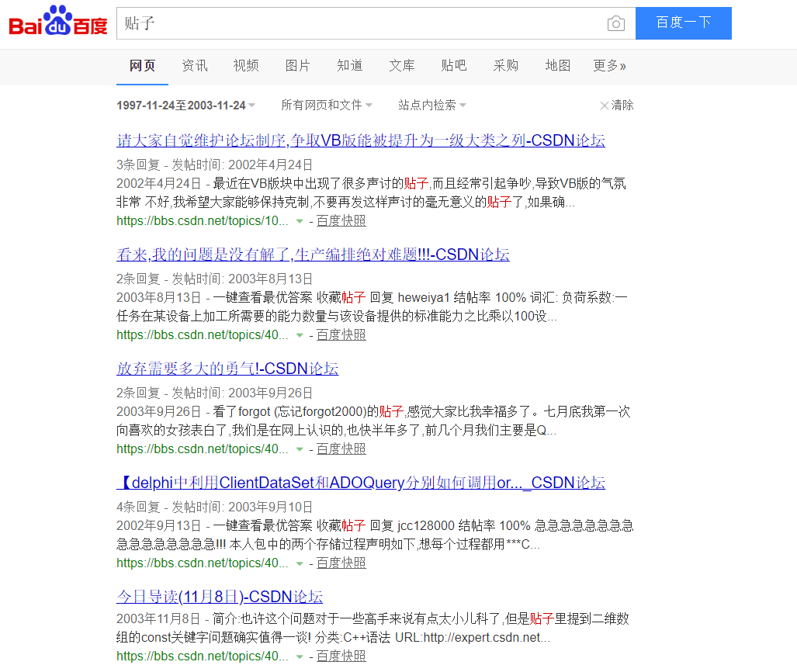Click the Baidu logo
The image size is (797, 672).
coord(58,23)
